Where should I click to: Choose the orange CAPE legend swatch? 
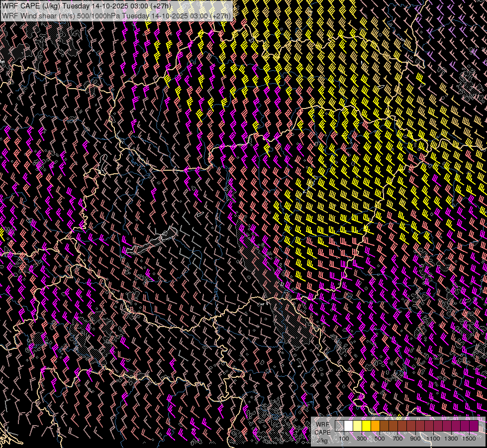click(375, 426)
